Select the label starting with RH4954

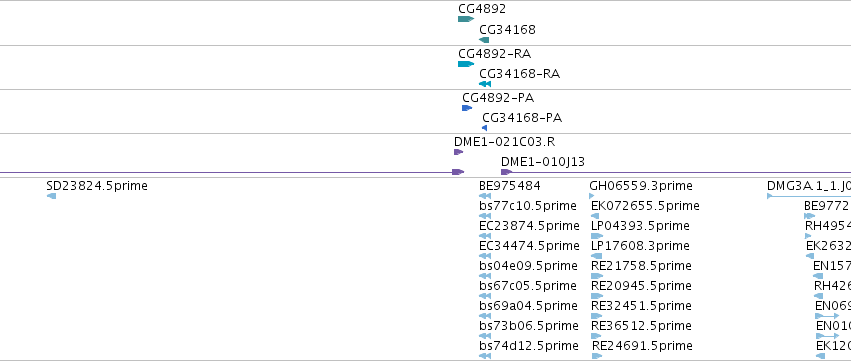[x=828, y=226]
